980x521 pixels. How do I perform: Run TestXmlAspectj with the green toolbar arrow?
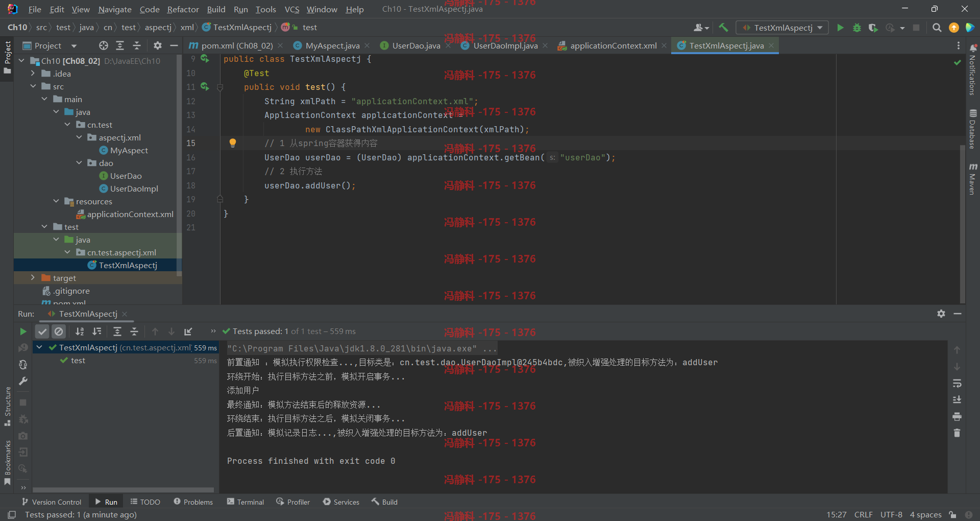point(840,28)
